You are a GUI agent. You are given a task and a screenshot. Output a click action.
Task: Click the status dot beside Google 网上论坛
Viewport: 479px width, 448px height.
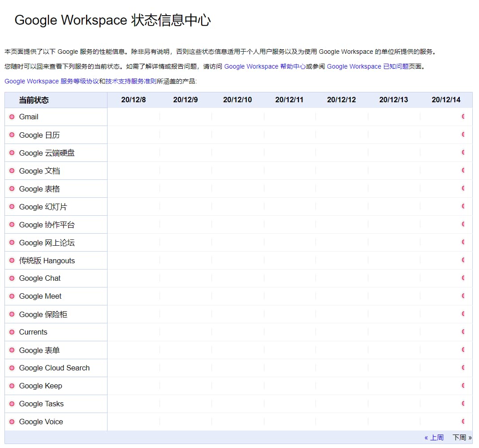coord(12,243)
